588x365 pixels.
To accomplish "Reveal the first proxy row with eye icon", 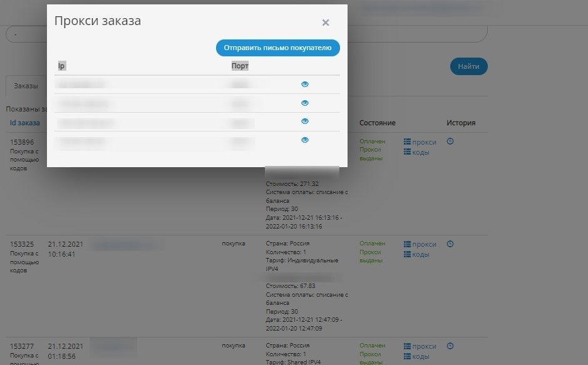I will (x=305, y=85).
